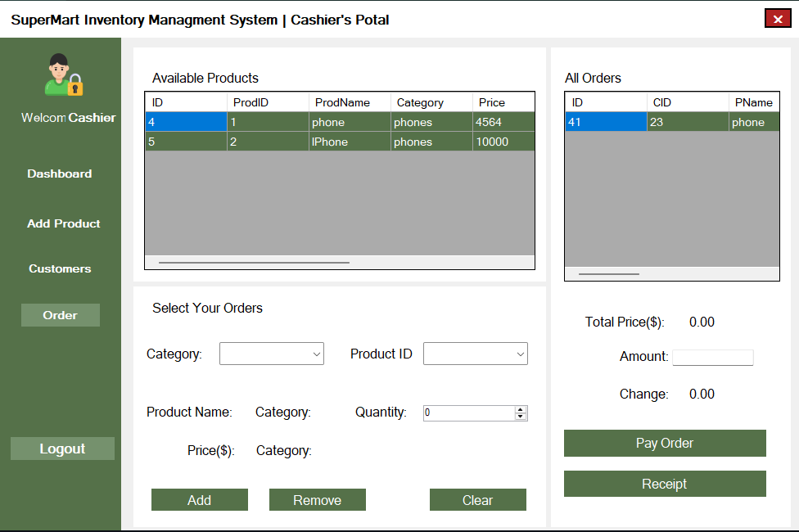Click the Price column header
Viewport: 799px width, 532px height.
pos(503,102)
